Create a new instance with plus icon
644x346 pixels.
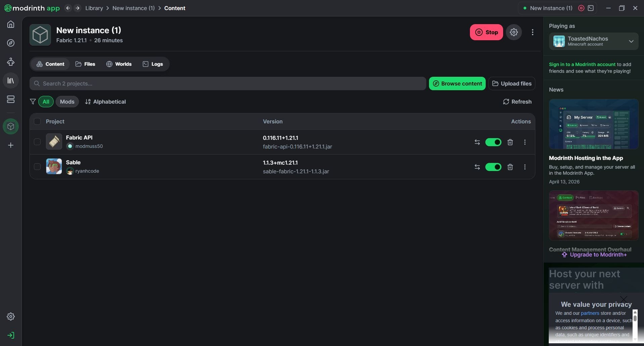click(x=11, y=145)
